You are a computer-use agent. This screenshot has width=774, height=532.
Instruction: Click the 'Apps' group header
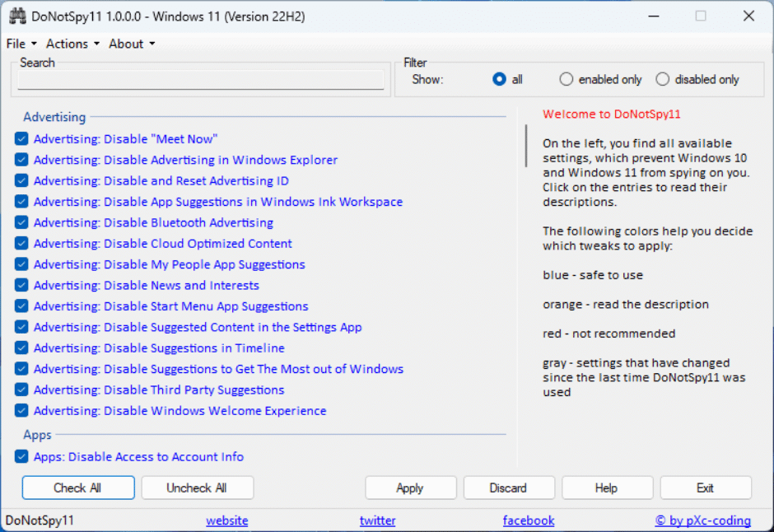pyautogui.click(x=38, y=435)
